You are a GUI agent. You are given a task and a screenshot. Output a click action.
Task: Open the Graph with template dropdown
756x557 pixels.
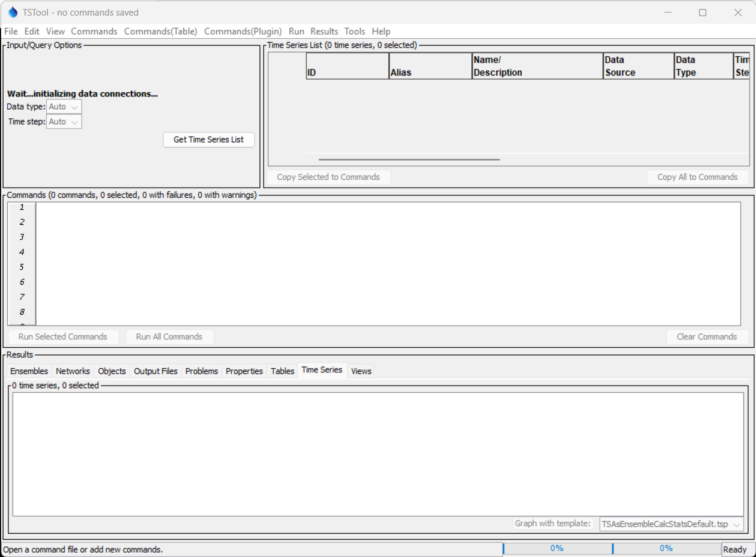point(670,523)
